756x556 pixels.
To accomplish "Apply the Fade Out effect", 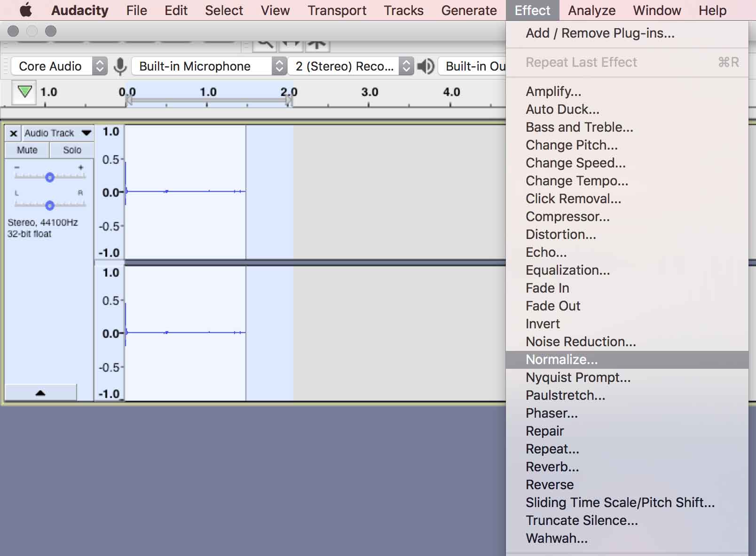I will pyautogui.click(x=627, y=306).
